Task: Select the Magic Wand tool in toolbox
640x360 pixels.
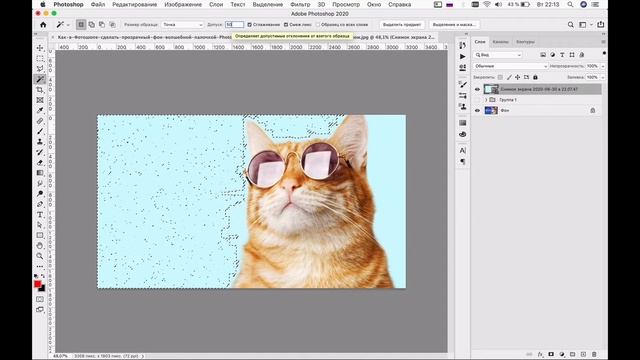Action: click(x=40, y=79)
